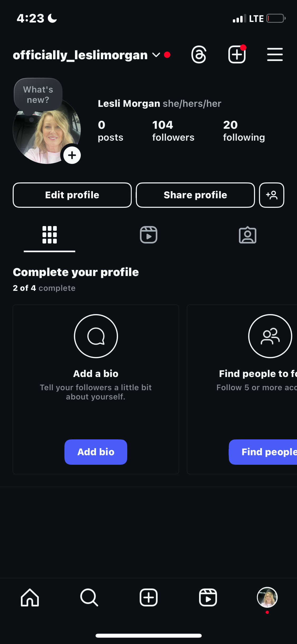Tap the discover people icon button
This screenshot has width=297, height=644.
click(272, 195)
